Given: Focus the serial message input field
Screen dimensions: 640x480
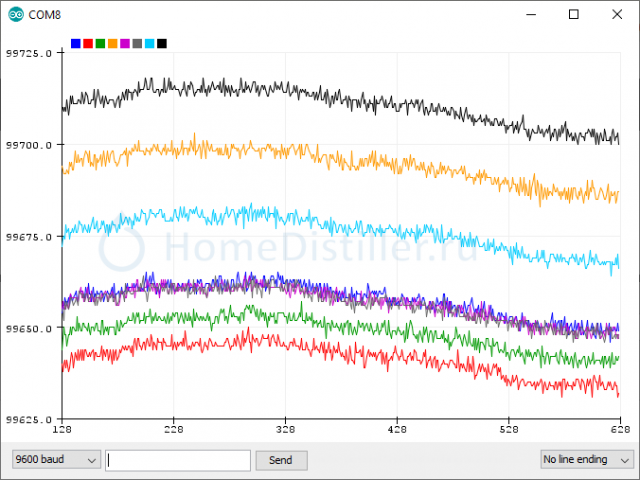Looking at the screenshot, I should 178,459.
